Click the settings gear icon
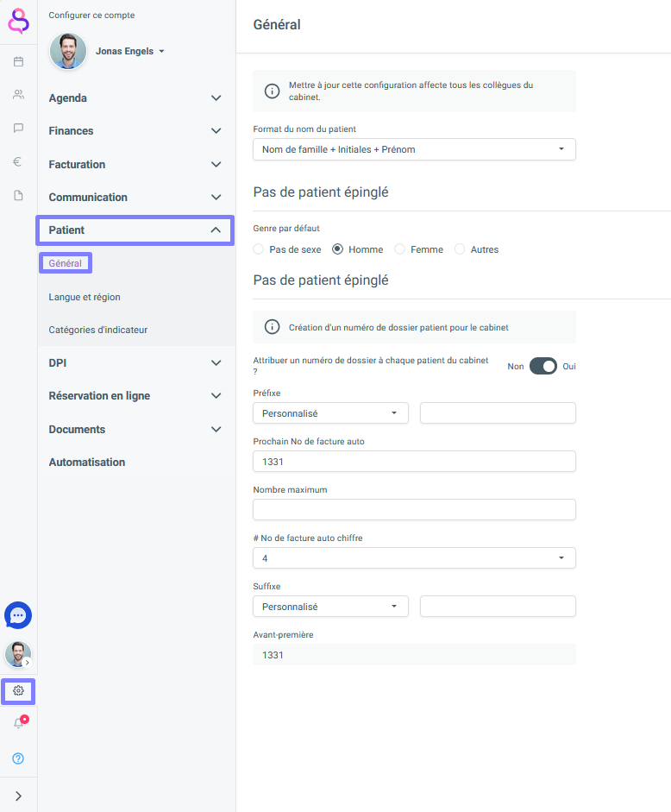 coord(19,691)
